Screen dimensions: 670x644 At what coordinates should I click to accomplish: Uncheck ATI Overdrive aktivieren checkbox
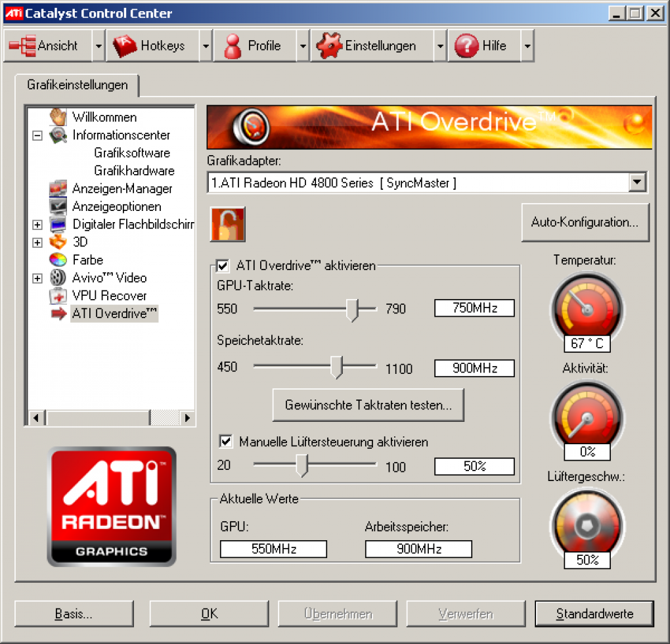click(x=223, y=266)
